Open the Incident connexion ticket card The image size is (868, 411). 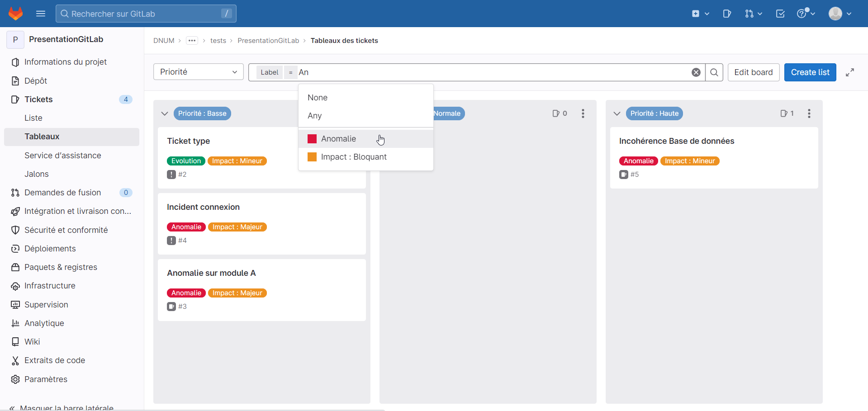pyautogui.click(x=203, y=207)
